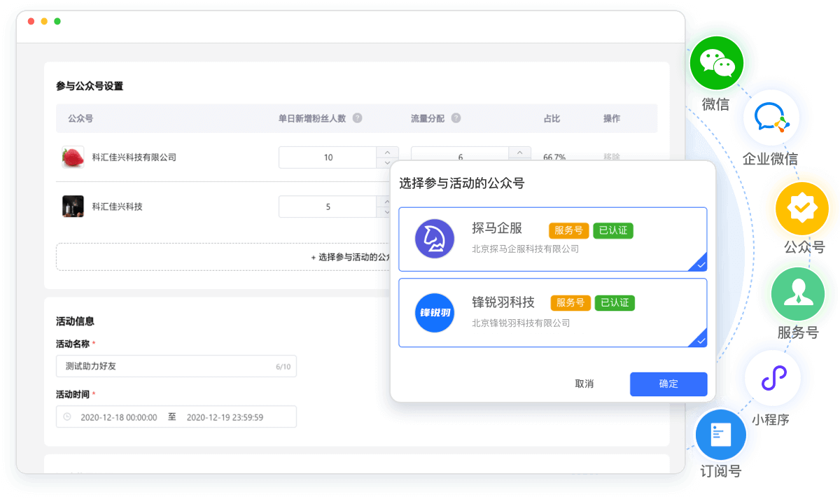Click 确定 to confirm selection
Screen dimensions: 840x504
tap(668, 384)
